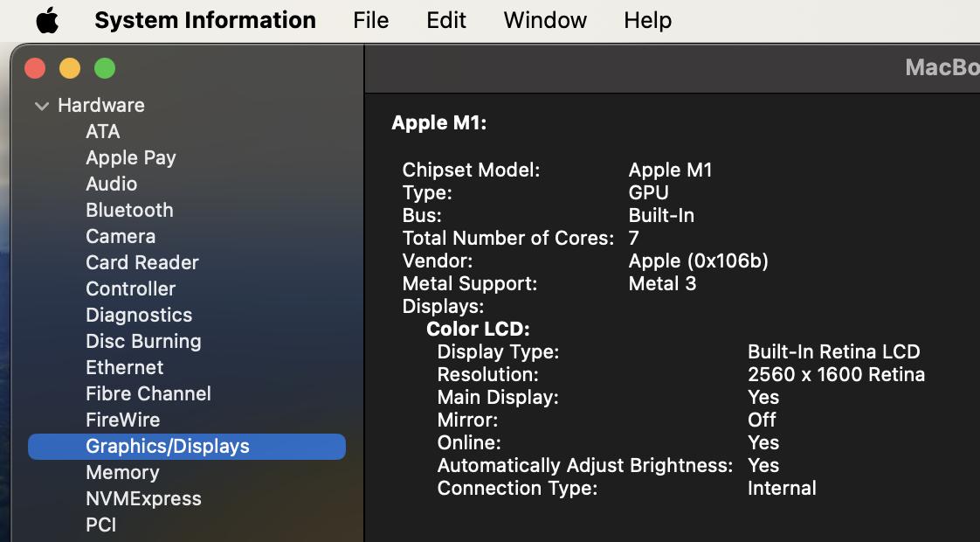Click the Total Number of Cores value '7'

coord(634,239)
